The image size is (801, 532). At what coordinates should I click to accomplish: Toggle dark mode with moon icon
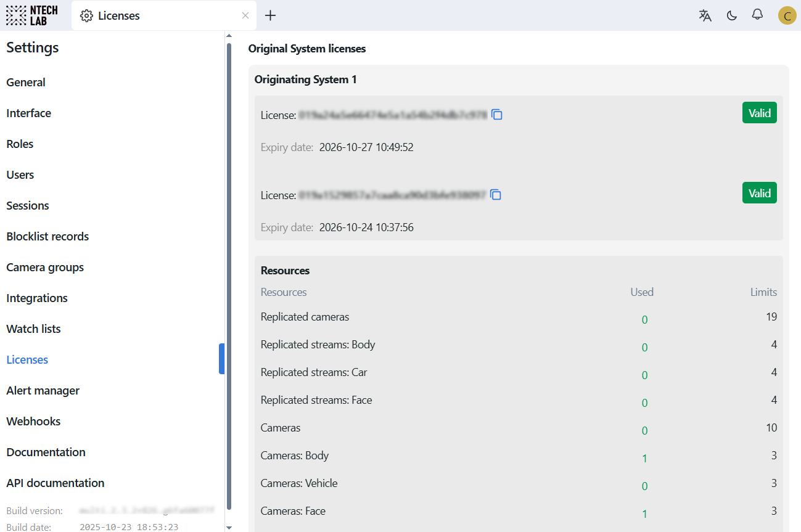coord(732,15)
